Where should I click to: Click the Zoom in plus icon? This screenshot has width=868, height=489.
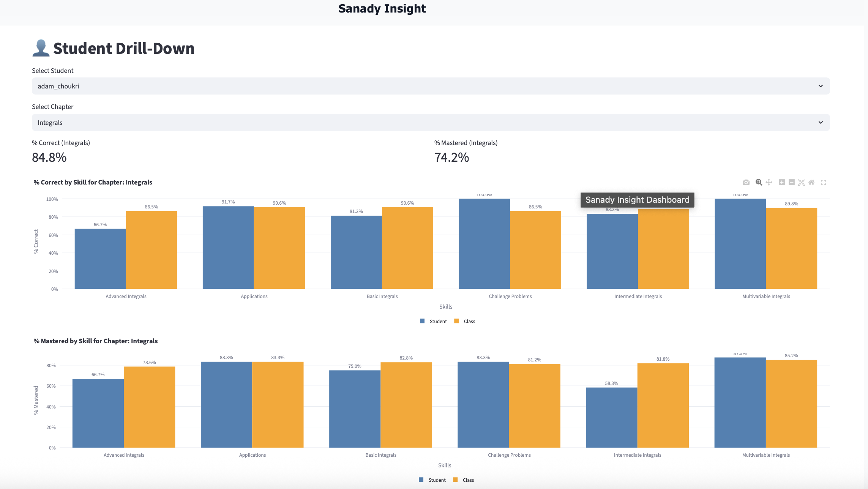click(x=781, y=183)
